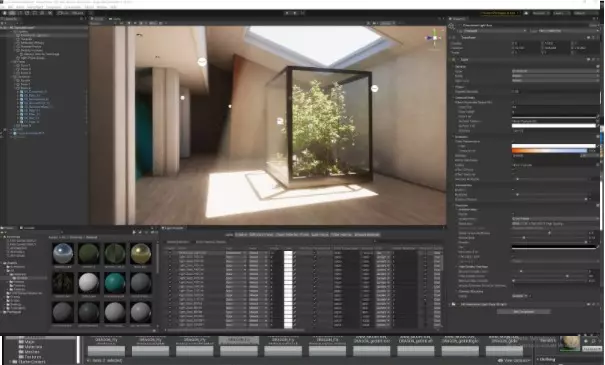Open the Tag dropdown in Inspector
This screenshot has height=365, width=605.
pyautogui.click(x=495, y=30)
